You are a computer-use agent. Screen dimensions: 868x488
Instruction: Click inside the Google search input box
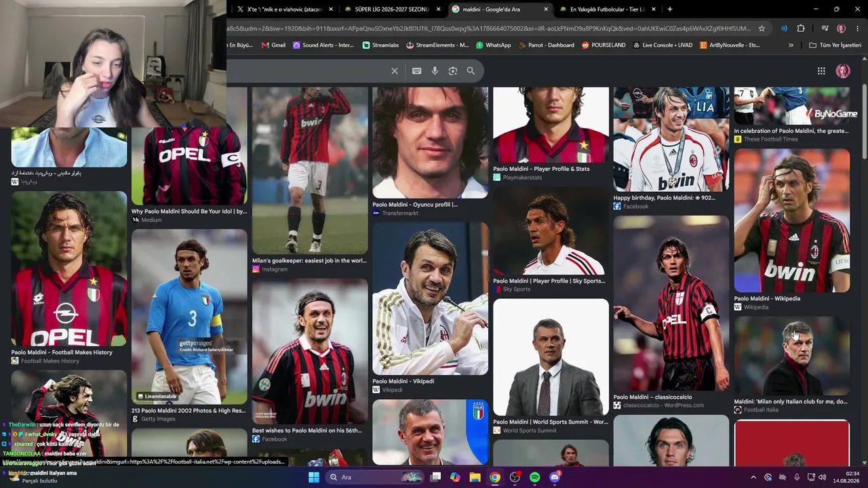tap(307, 70)
